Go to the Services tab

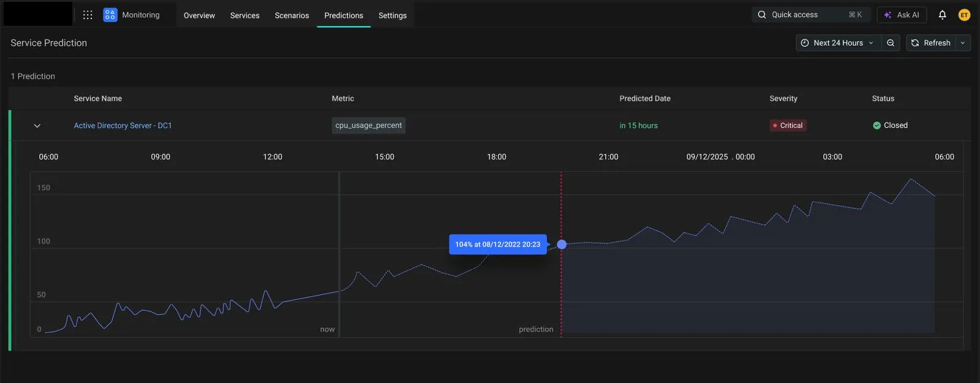click(x=245, y=15)
